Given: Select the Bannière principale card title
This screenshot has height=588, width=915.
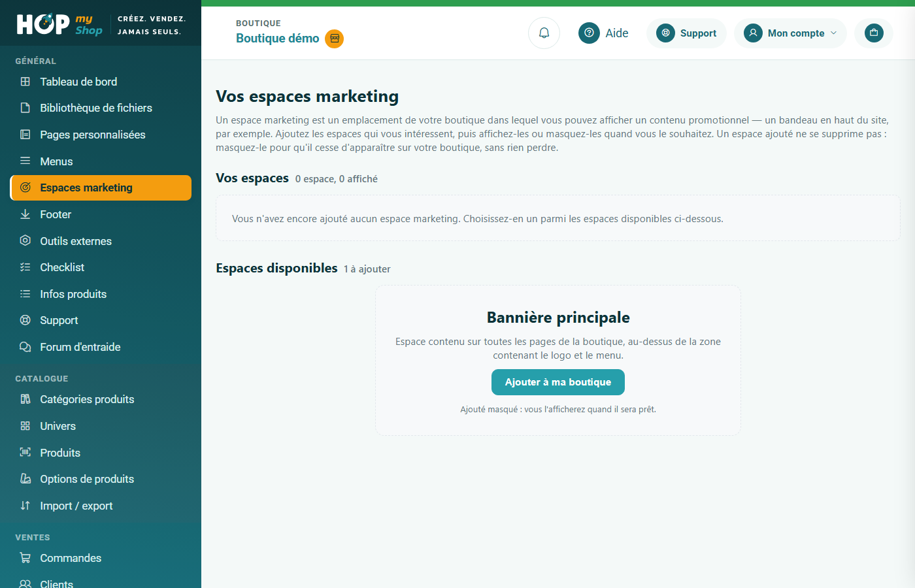Looking at the screenshot, I should point(558,318).
